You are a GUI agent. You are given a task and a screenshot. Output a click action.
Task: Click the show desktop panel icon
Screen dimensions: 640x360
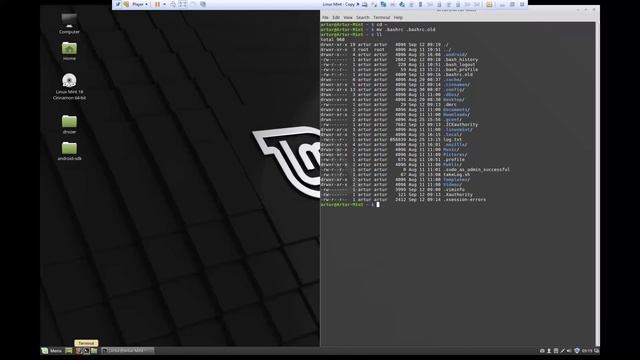(x=68, y=351)
